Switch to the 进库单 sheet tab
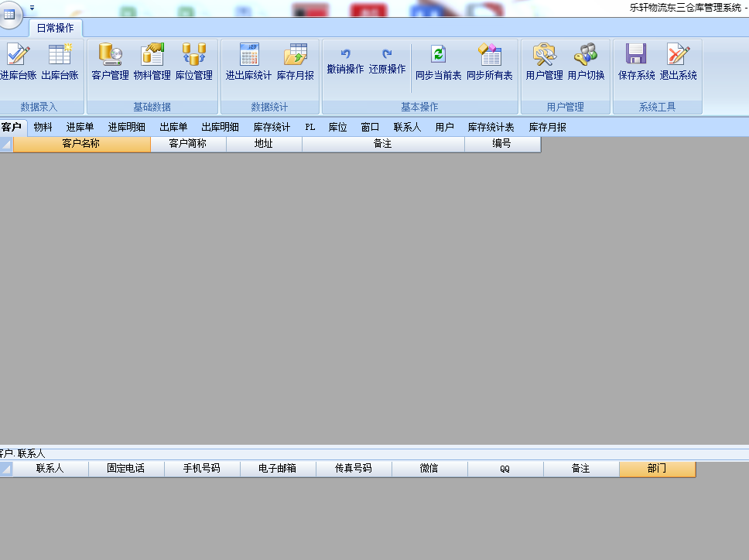Screen dimensions: 749x560 click(80, 127)
